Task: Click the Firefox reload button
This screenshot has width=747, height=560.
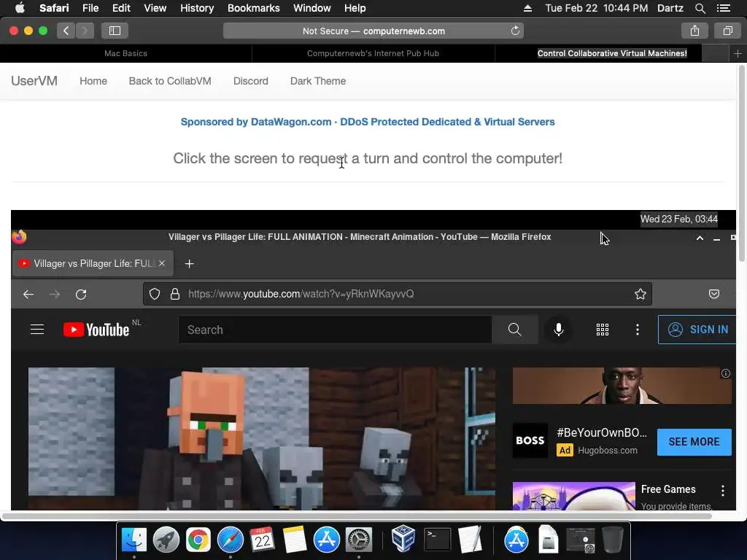Action: (81, 295)
